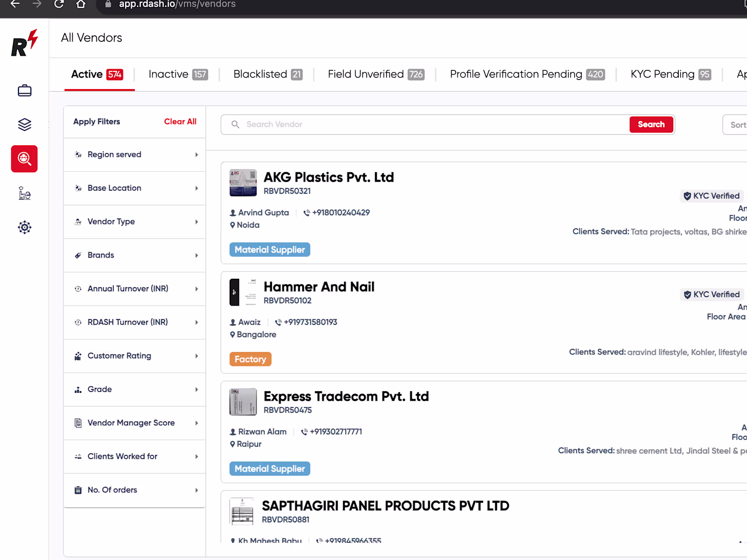Click the browser back arrow

click(15, 4)
